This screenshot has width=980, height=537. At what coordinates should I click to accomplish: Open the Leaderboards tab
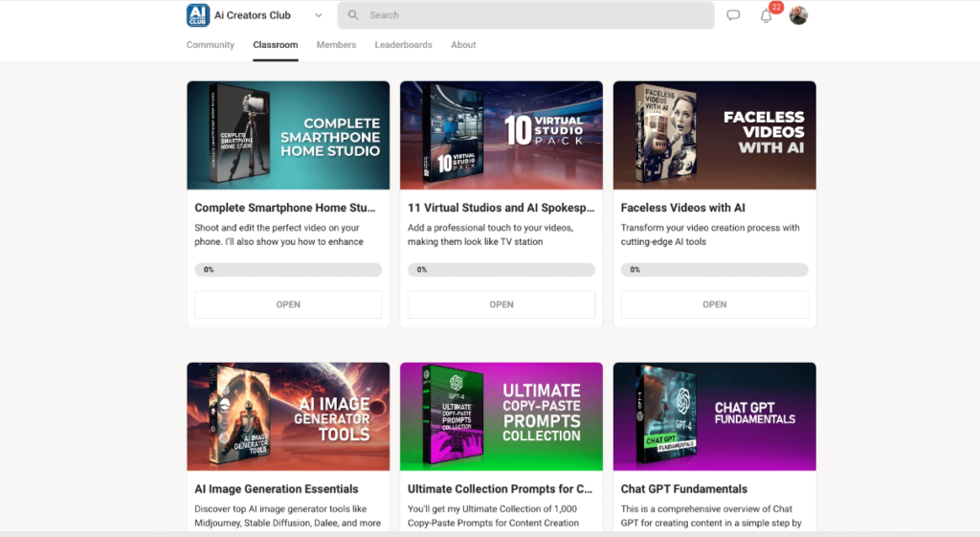coord(403,45)
